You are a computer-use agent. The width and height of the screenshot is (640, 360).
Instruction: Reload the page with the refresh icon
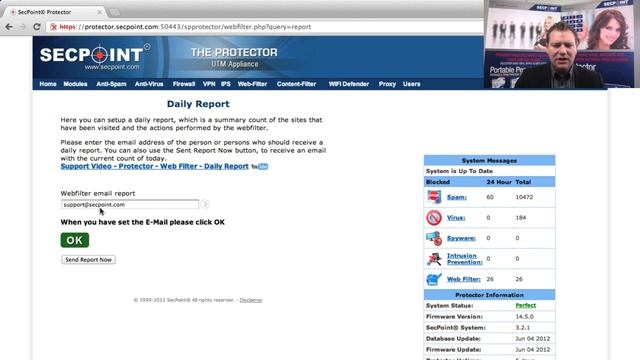(37, 27)
